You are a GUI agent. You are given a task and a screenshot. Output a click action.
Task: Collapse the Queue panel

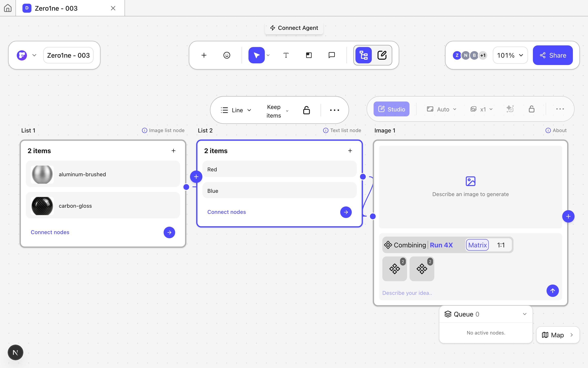(x=525, y=314)
